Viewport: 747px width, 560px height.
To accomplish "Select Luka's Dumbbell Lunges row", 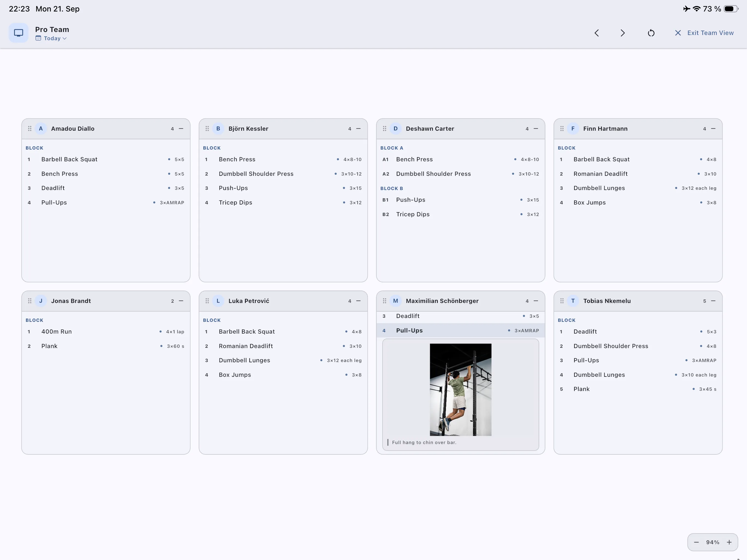I will pyautogui.click(x=283, y=360).
